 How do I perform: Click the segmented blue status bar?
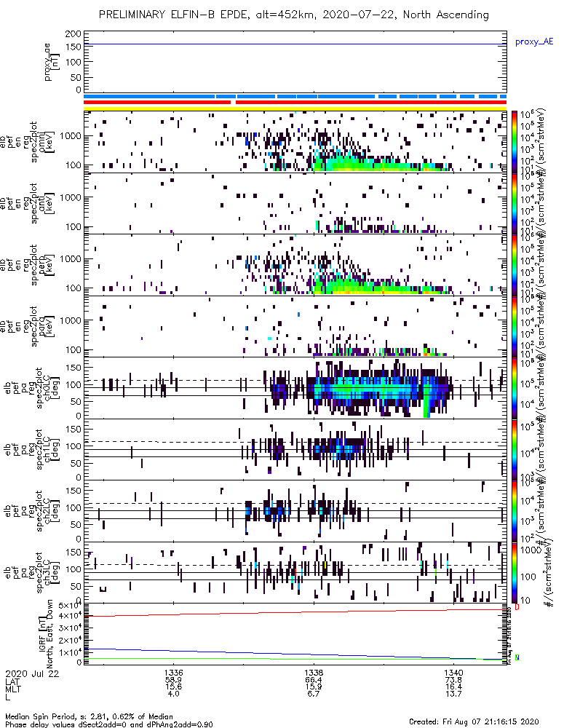click(295, 96)
